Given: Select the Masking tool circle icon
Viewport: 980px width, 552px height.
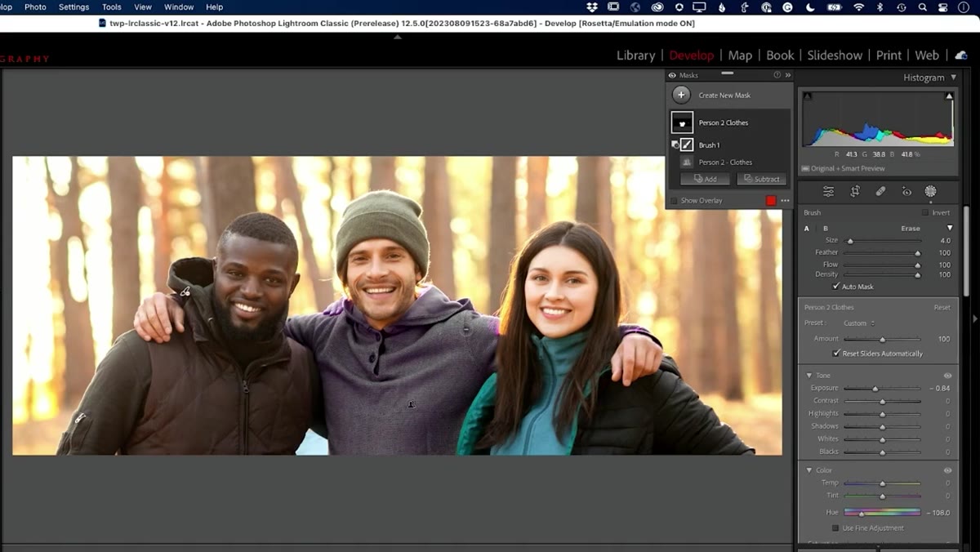Looking at the screenshot, I should (930, 191).
